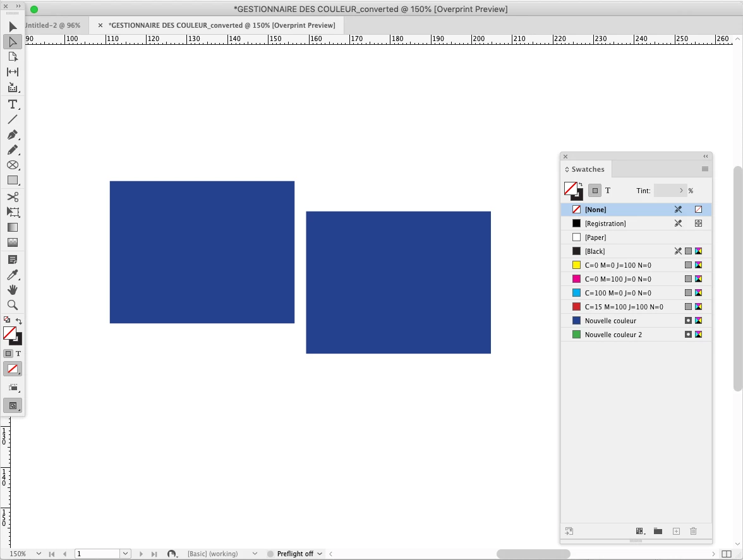Click Apply None button in toolbox
Image resolution: width=743 pixels, height=560 pixels.
13,369
